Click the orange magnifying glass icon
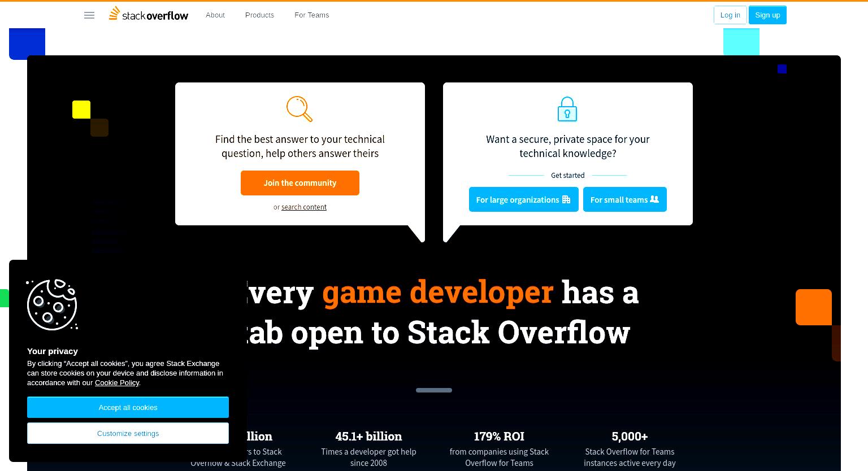868x471 pixels. pyautogui.click(x=300, y=109)
